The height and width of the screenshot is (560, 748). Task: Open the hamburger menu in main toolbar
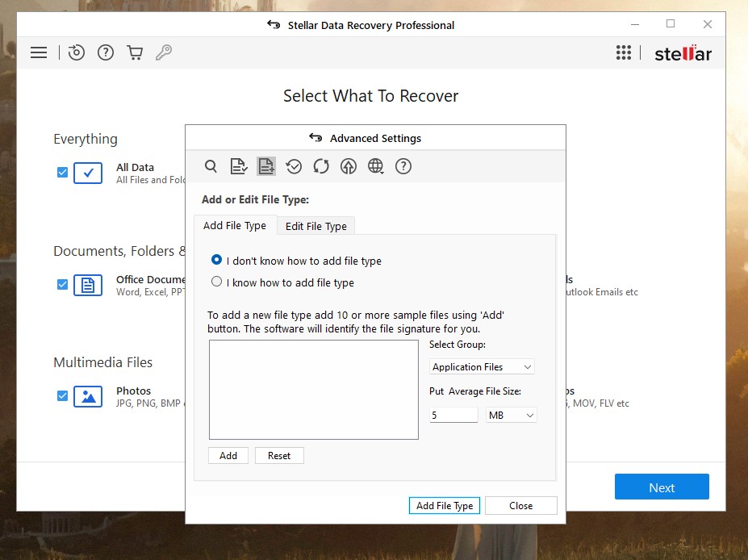(x=39, y=52)
